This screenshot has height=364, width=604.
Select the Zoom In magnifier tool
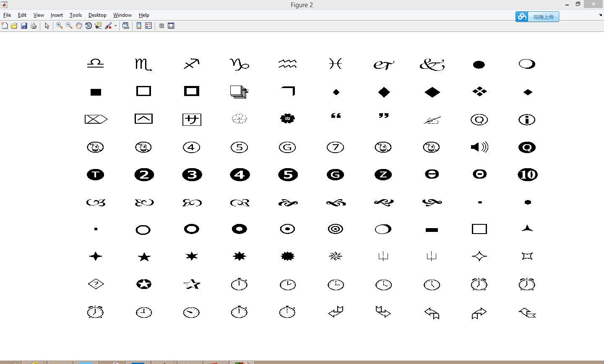[x=60, y=26]
